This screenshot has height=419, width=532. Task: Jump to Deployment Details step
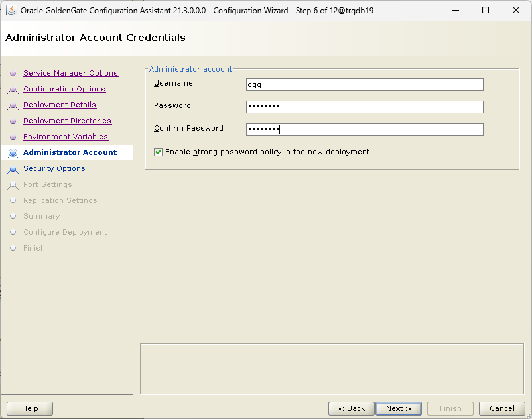[x=60, y=105]
